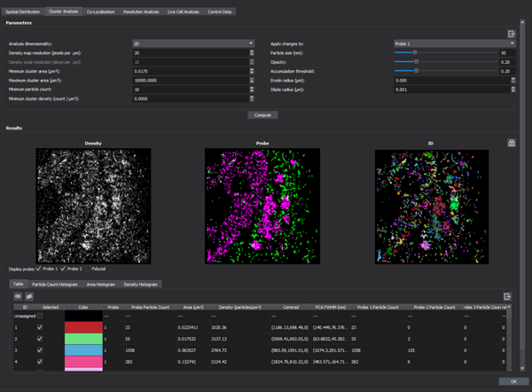
Task: Click the export table icon
Action: point(506,296)
